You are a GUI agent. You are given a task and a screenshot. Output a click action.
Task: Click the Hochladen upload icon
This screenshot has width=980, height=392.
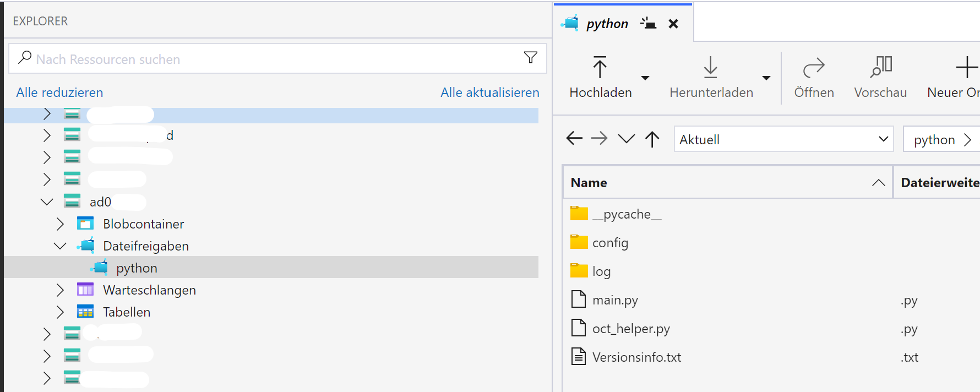click(600, 68)
